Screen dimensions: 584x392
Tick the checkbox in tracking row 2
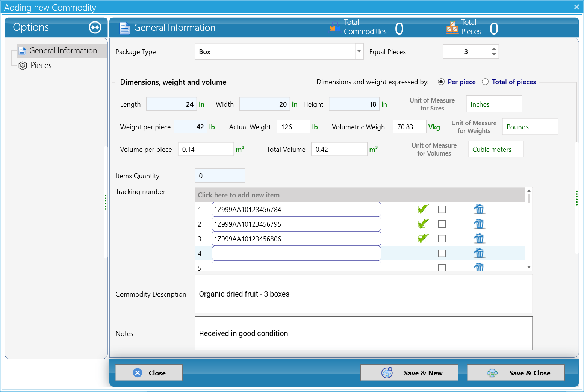pos(442,224)
